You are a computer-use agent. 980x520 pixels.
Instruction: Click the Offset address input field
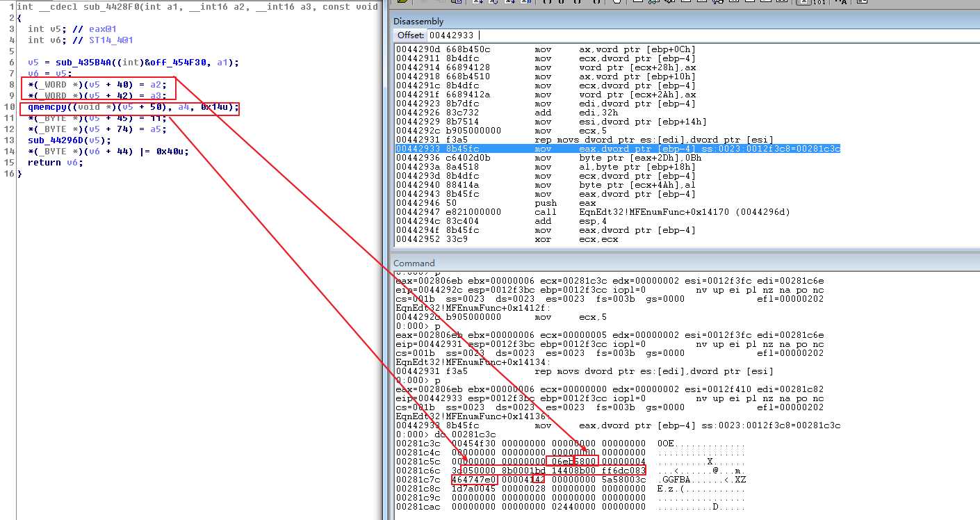702,35
